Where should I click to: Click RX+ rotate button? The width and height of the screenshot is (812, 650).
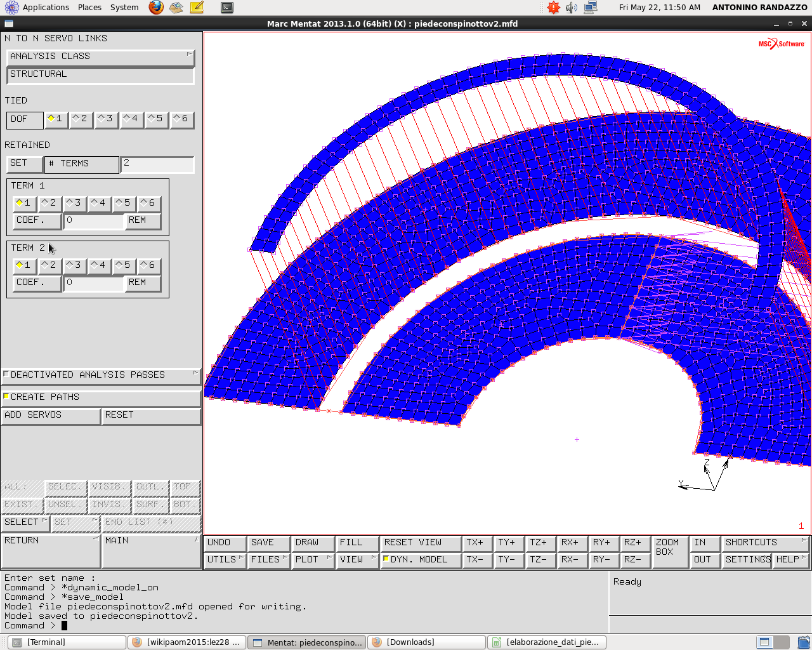(572, 543)
